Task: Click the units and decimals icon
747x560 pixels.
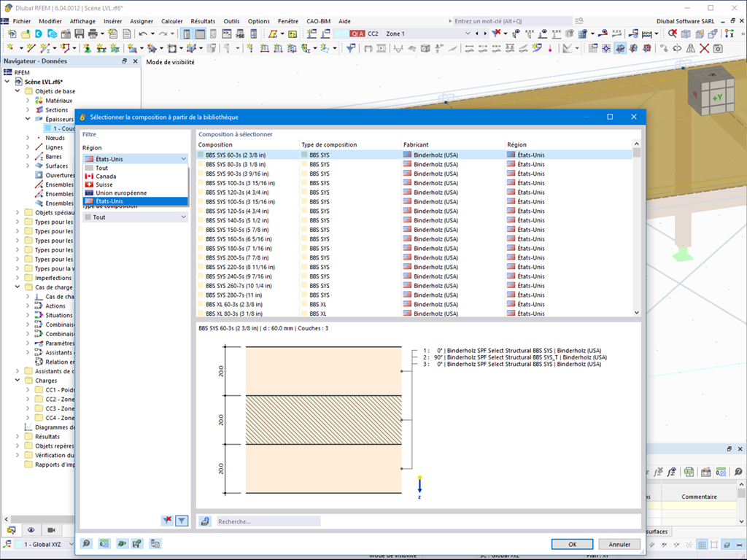Action: tap(104, 544)
